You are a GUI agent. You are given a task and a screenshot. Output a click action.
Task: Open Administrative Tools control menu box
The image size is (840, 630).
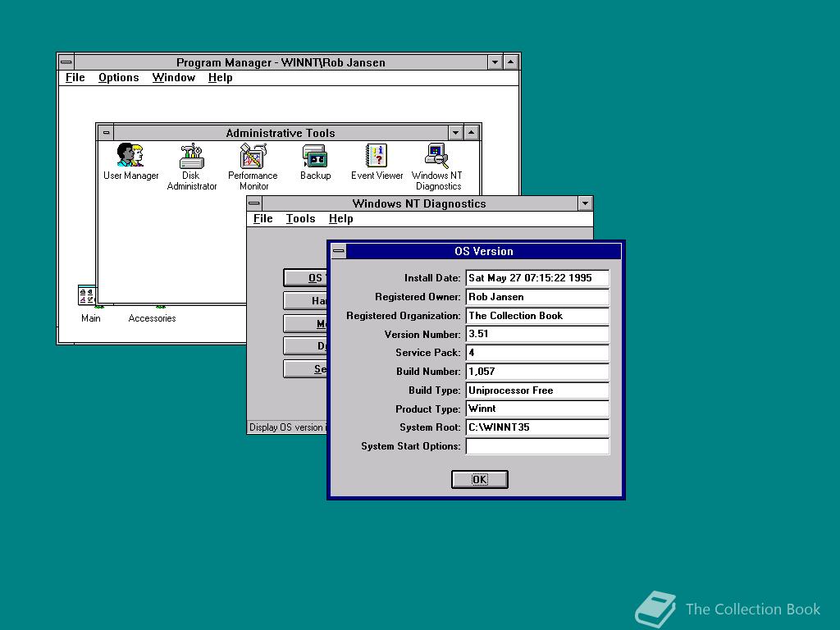[x=106, y=133]
